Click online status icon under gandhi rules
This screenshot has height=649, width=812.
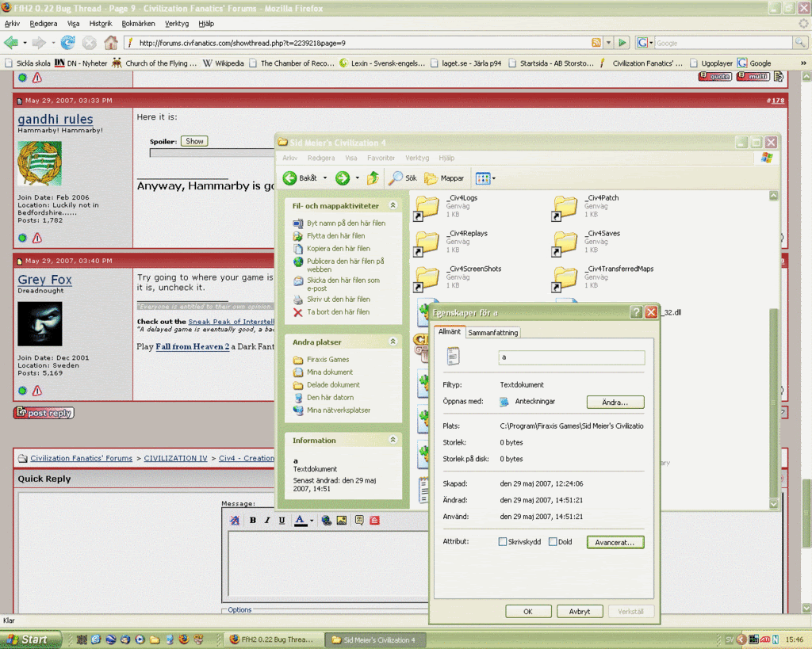click(x=22, y=238)
